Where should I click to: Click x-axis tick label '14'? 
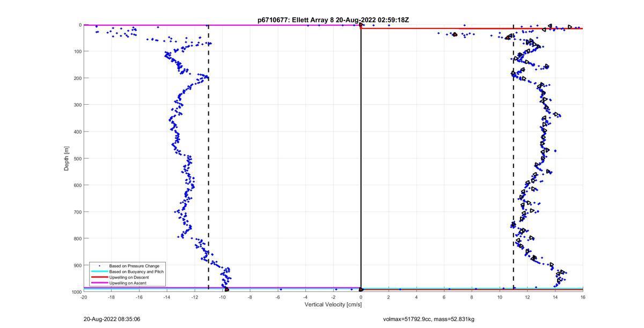(555, 297)
